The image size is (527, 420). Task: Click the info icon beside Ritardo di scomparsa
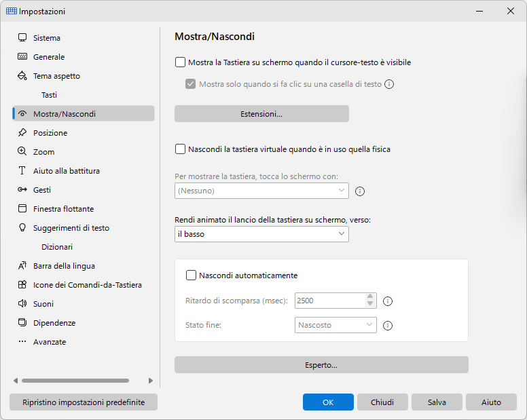388,301
